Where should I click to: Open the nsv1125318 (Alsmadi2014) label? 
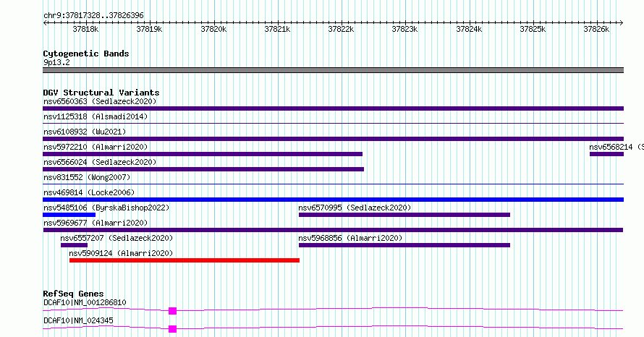pos(96,116)
